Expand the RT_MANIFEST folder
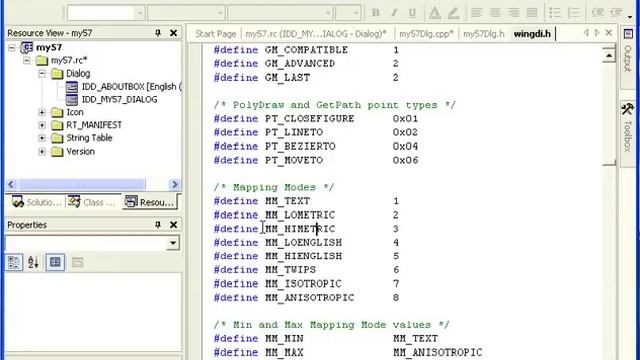Screen dimensions: 640x360 point(42,125)
